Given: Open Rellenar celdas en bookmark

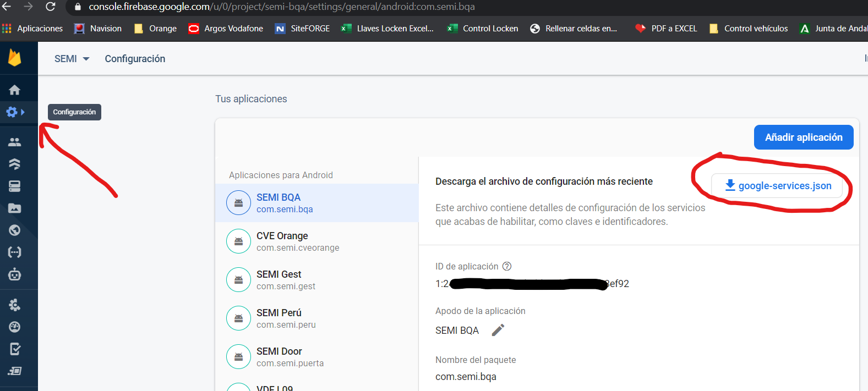Looking at the screenshot, I should (574, 29).
